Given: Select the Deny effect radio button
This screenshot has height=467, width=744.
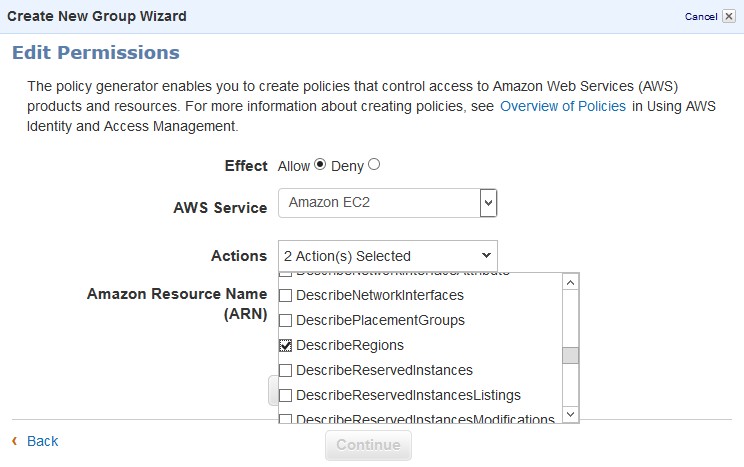Looking at the screenshot, I should pos(374,165).
